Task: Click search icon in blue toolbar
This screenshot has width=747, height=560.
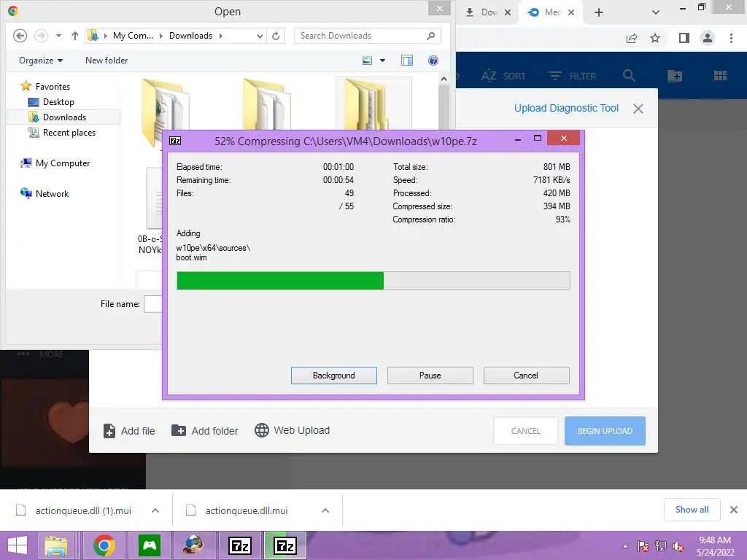Action: pos(629,76)
